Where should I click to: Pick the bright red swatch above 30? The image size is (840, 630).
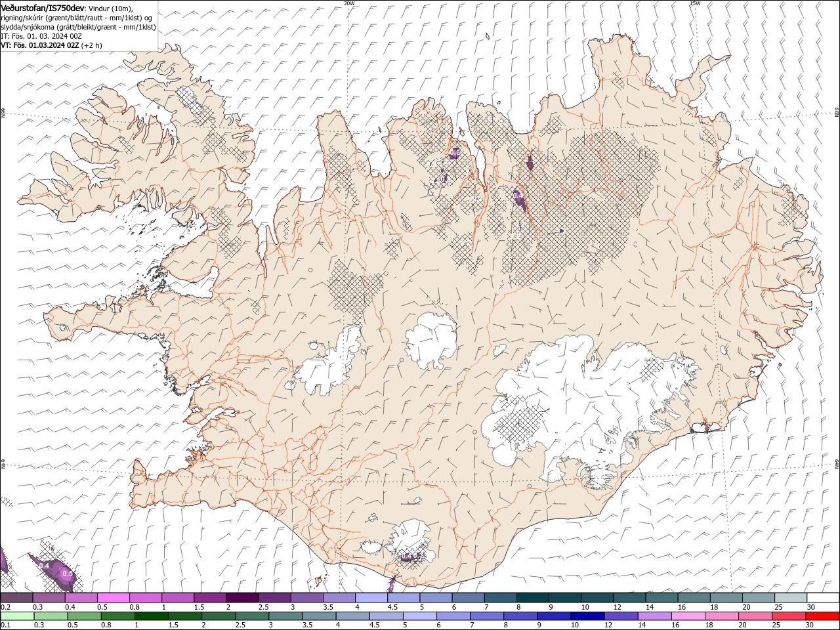pos(822,616)
